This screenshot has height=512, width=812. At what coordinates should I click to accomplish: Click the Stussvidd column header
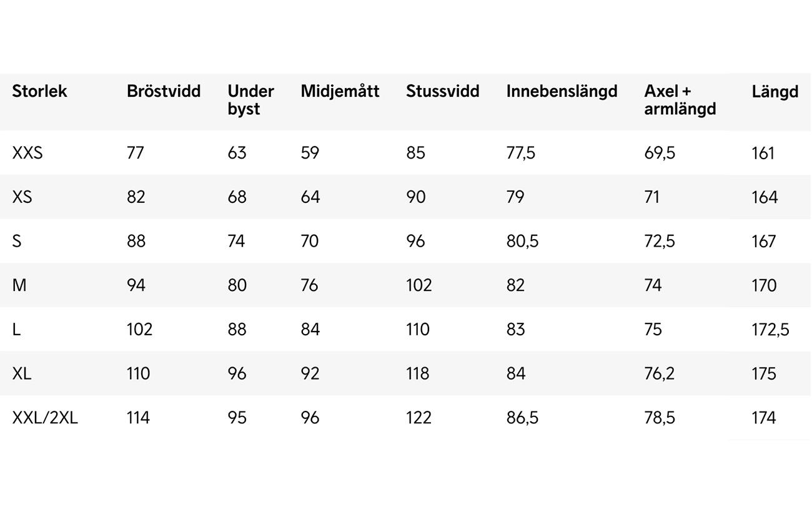tap(442, 91)
